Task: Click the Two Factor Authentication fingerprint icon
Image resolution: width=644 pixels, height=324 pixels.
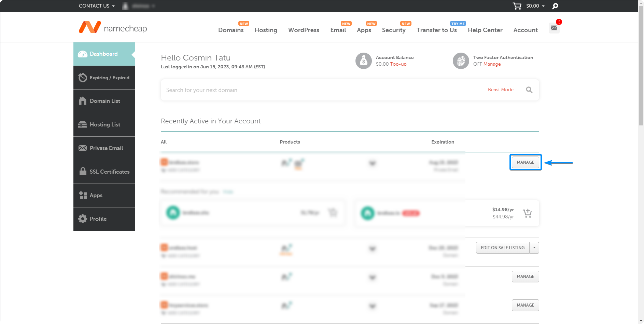Action: point(461,61)
